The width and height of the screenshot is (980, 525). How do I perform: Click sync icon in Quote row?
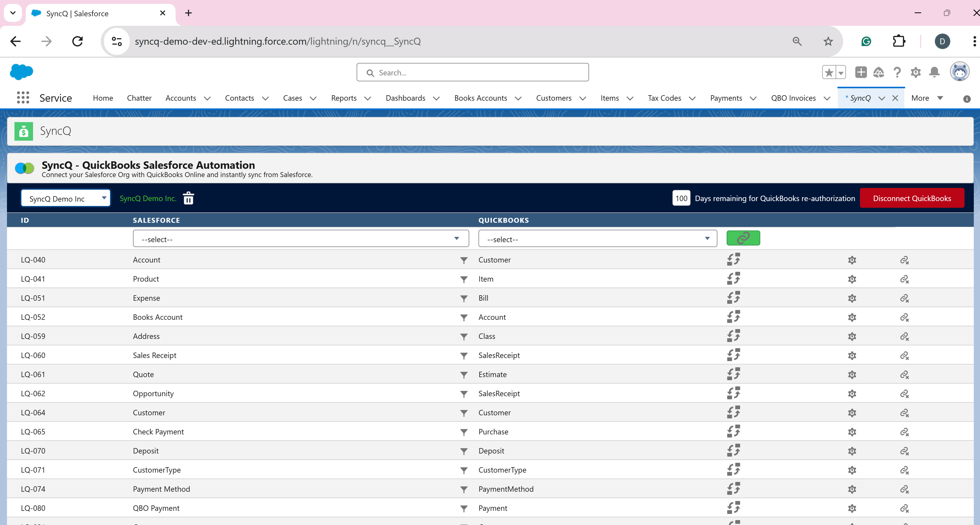coord(733,374)
